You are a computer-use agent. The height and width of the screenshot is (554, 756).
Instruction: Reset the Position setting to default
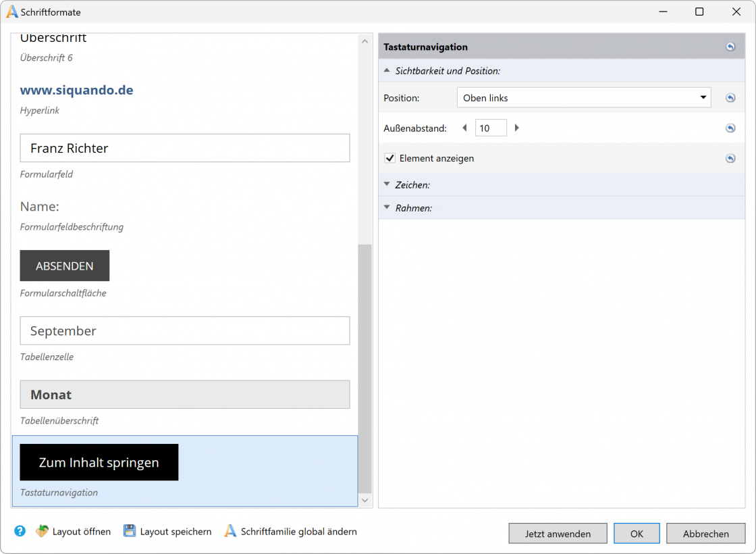pos(730,98)
